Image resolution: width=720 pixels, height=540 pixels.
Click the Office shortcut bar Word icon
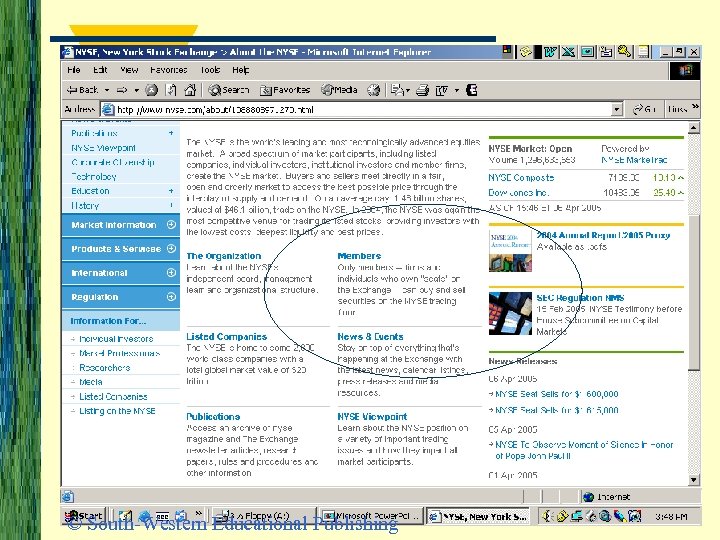click(x=550, y=52)
